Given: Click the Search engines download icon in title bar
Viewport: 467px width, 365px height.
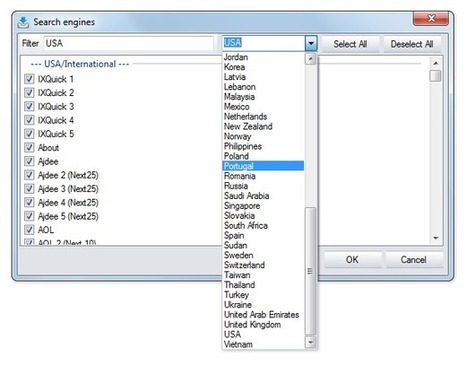Looking at the screenshot, I should pos(23,22).
